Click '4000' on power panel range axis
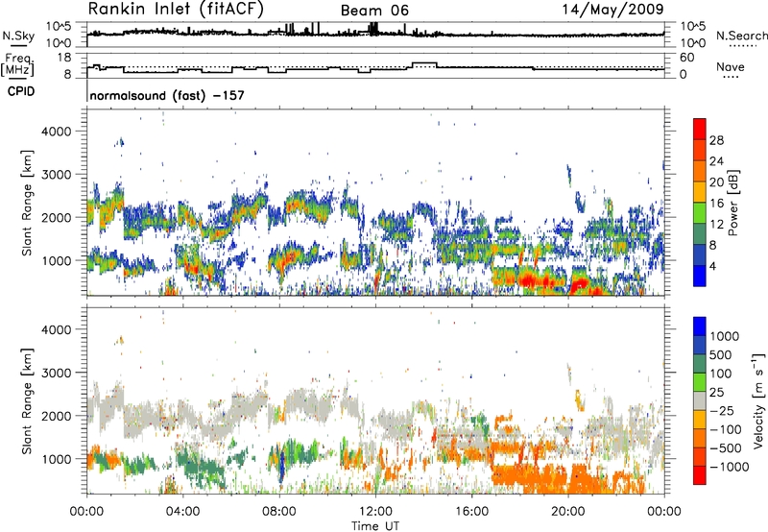This screenshot has width=768, height=532. (x=57, y=132)
